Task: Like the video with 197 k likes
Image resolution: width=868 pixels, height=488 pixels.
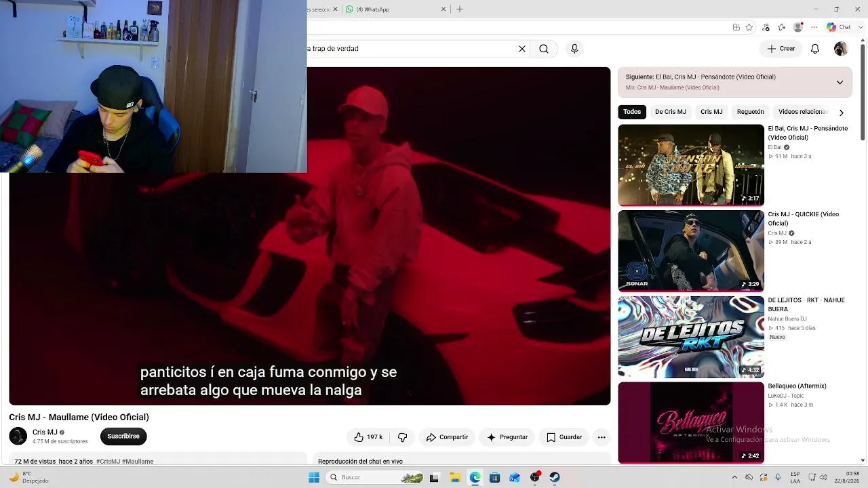Action: (x=368, y=437)
